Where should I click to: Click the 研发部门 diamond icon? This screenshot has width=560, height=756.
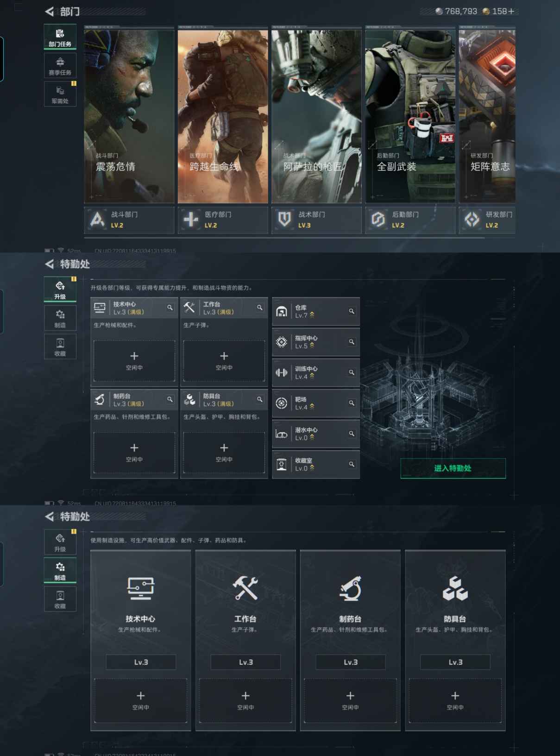click(472, 220)
